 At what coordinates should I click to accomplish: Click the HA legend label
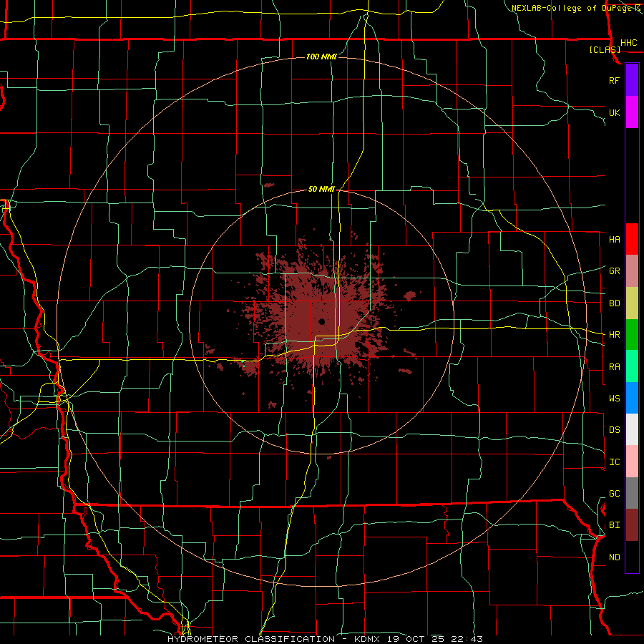click(615, 239)
